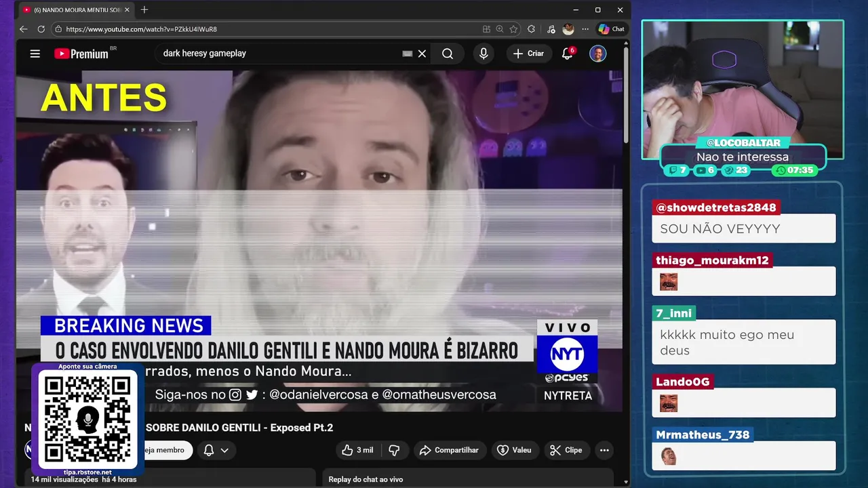The image size is (868, 488).
Task: Click chat message SOU NÃO VEYYYY
Action: pos(719,229)
